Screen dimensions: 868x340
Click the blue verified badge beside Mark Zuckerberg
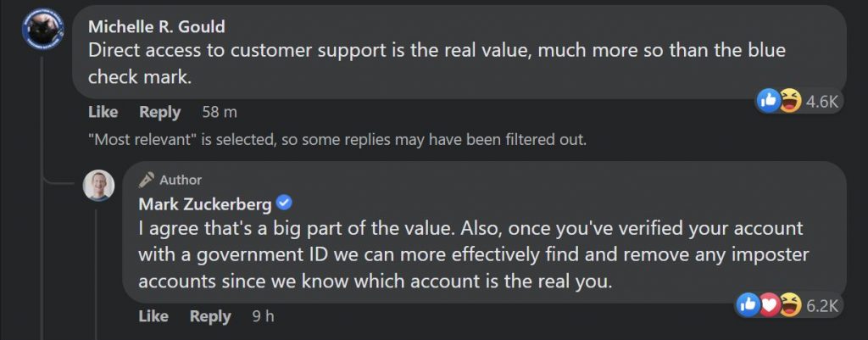pyautogui.click(x=286, y=203)
